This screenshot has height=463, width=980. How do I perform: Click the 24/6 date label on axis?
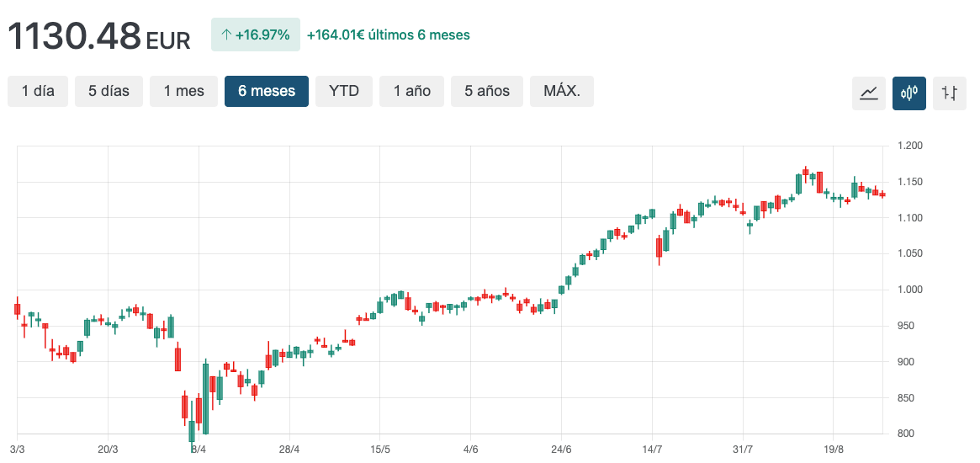click(x=561, y=450)
